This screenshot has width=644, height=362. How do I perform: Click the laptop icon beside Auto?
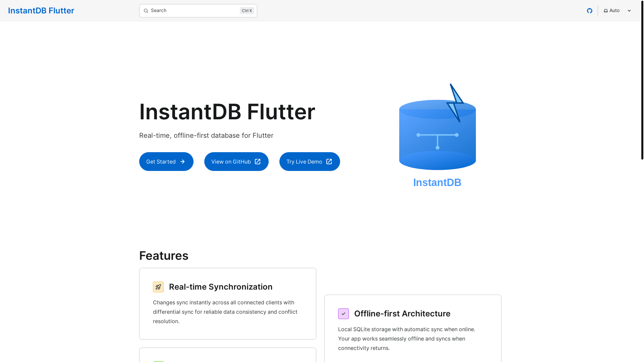point(606,11)
